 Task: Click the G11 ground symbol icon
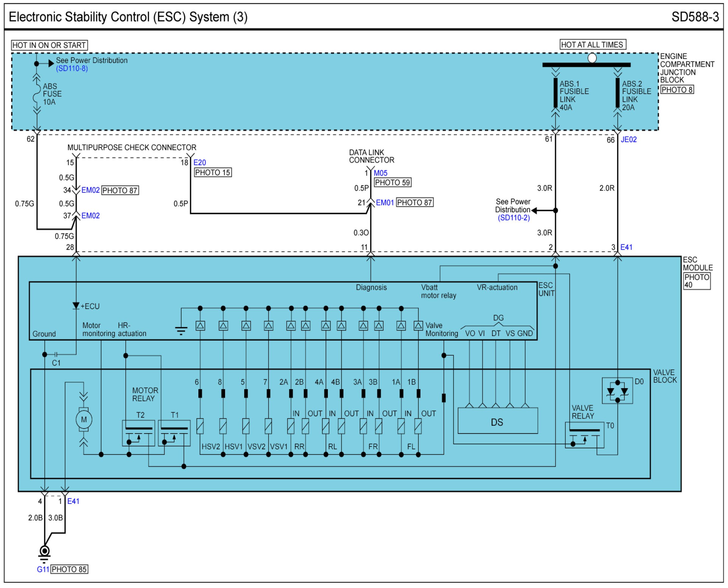tap(44, 552)
